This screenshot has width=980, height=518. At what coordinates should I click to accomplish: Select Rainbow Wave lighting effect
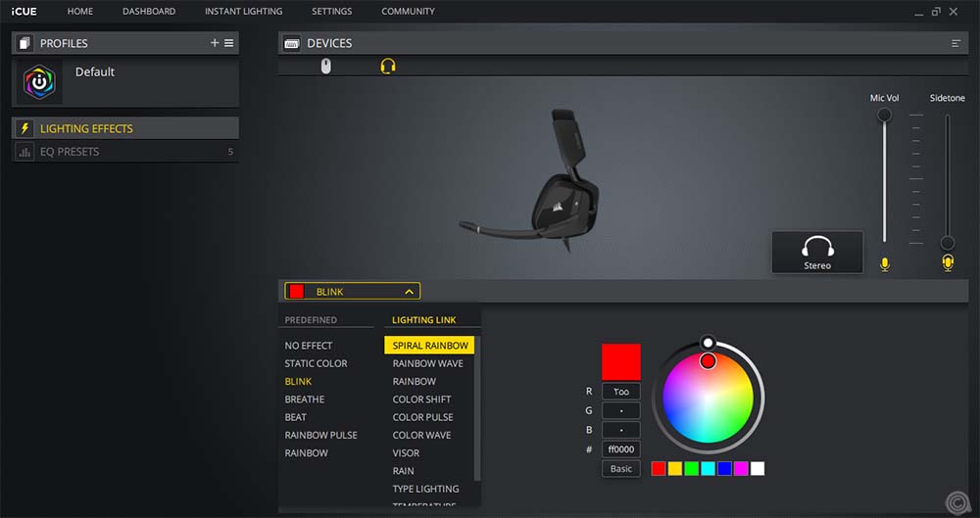tap(427, 363)
